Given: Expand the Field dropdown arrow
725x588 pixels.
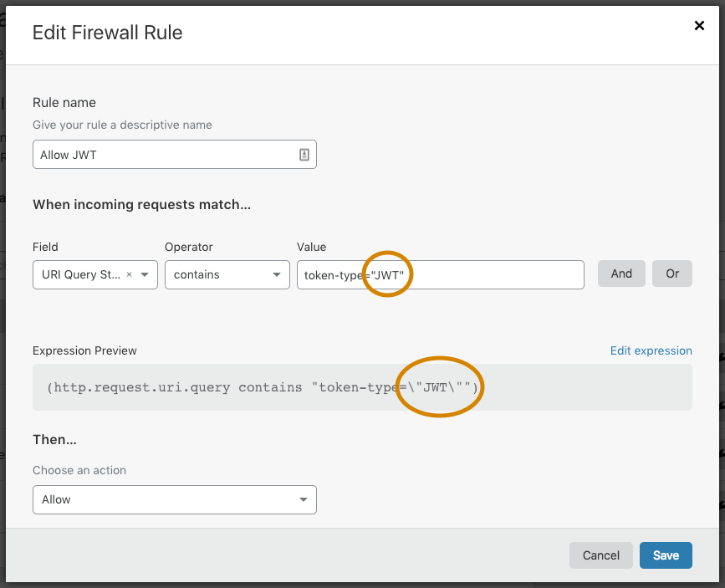Looking at the screenshot, I should [146, 274].
